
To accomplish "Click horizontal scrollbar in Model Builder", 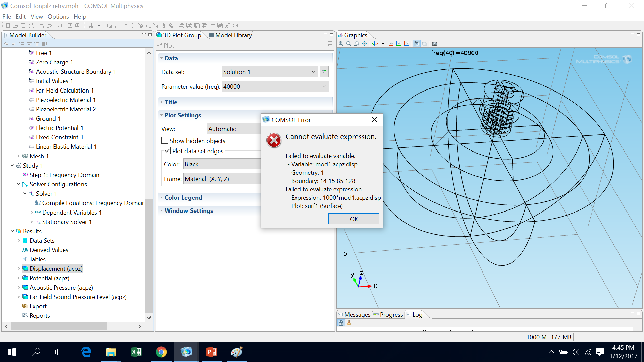I will point(59,326).
